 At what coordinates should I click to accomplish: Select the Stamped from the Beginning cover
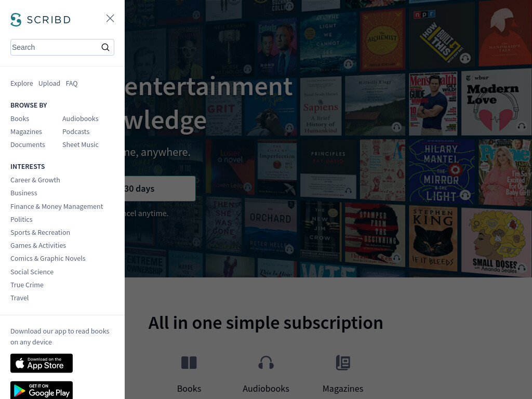pyautogui.click(x=375, y=235)
